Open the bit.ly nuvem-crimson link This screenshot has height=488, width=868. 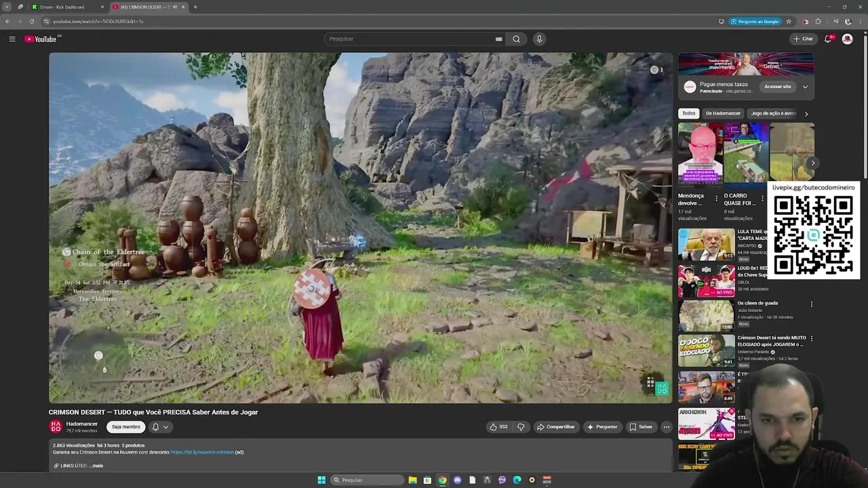(203, 452)
